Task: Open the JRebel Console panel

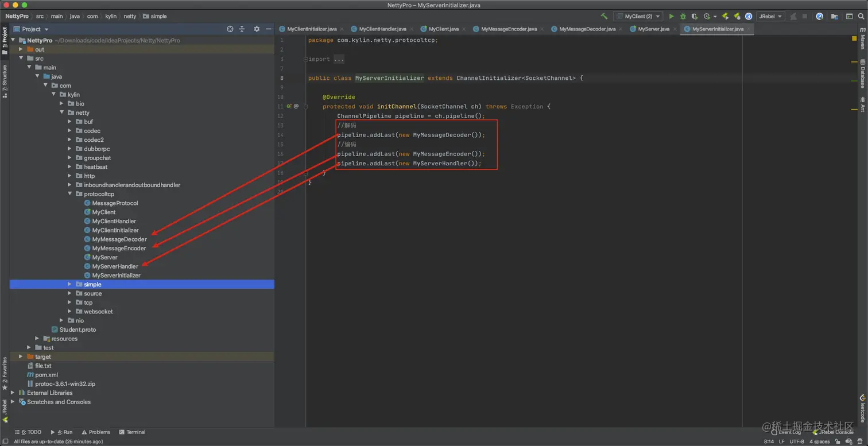Action: pyautogui.click(x=833, y=432)
